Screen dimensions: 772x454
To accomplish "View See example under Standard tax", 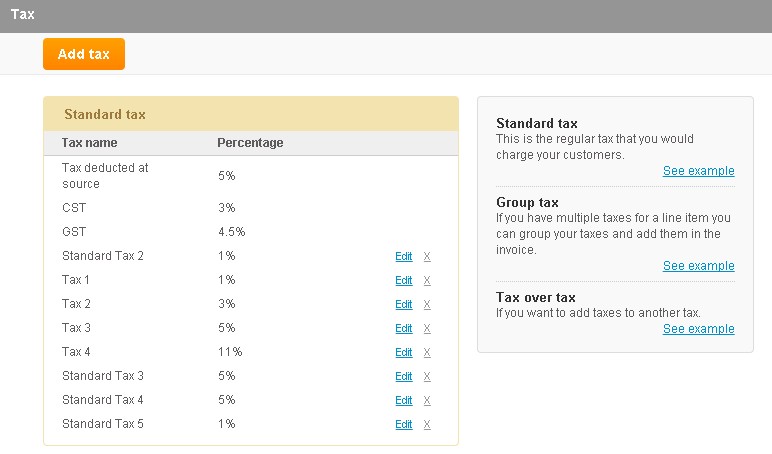I will pos(699,171).
